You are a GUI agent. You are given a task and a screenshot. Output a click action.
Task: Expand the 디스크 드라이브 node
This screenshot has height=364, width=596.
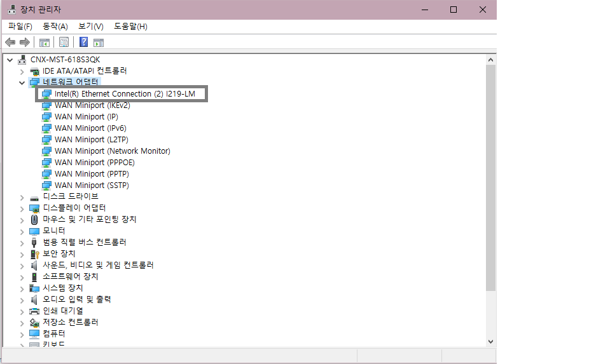22,198
